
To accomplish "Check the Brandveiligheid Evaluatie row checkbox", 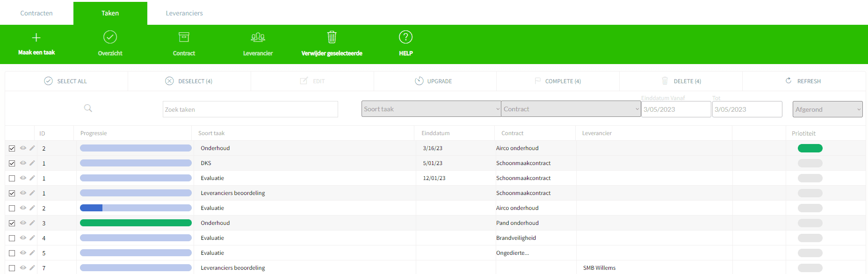I will [x=12, y=238].
